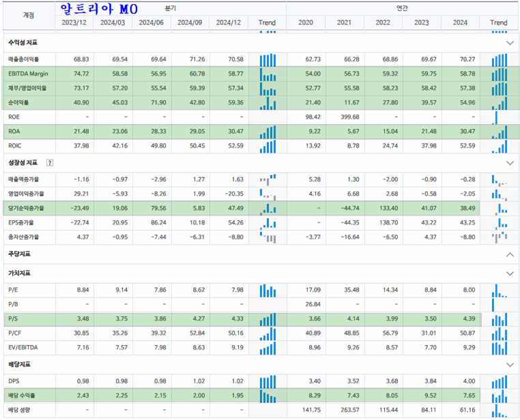Screen dimensions: 520x420
Task: Select the 분기 quarterly header
Action: [171, 8]
